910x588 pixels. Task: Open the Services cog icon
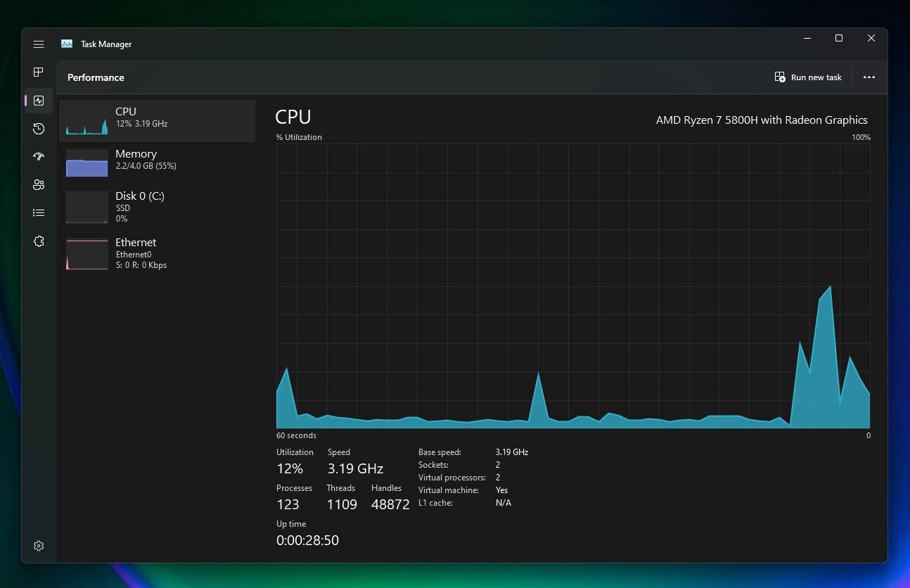(x=39, y=241)
